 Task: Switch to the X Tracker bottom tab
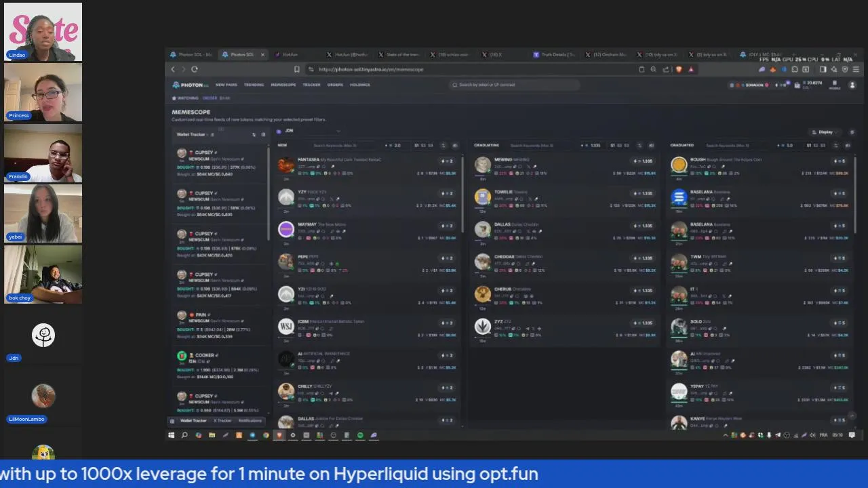tap(222, 420)
